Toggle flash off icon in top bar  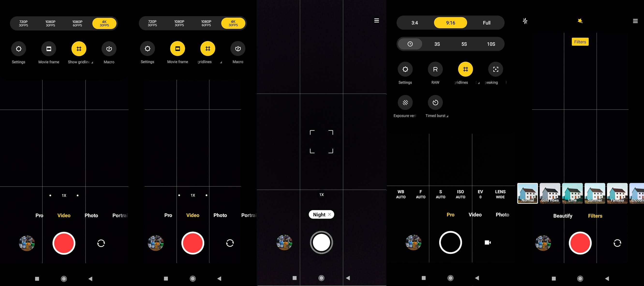pyautogui.click(x=525, y=21)
